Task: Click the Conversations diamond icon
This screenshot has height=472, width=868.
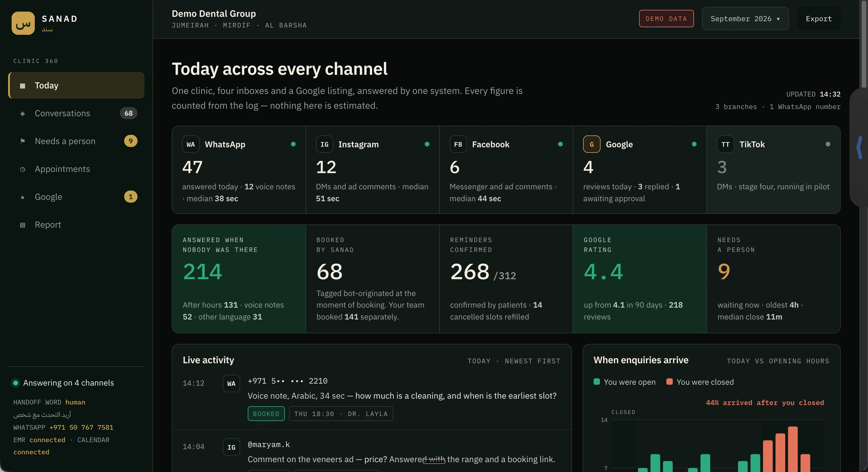Action: 23,113
